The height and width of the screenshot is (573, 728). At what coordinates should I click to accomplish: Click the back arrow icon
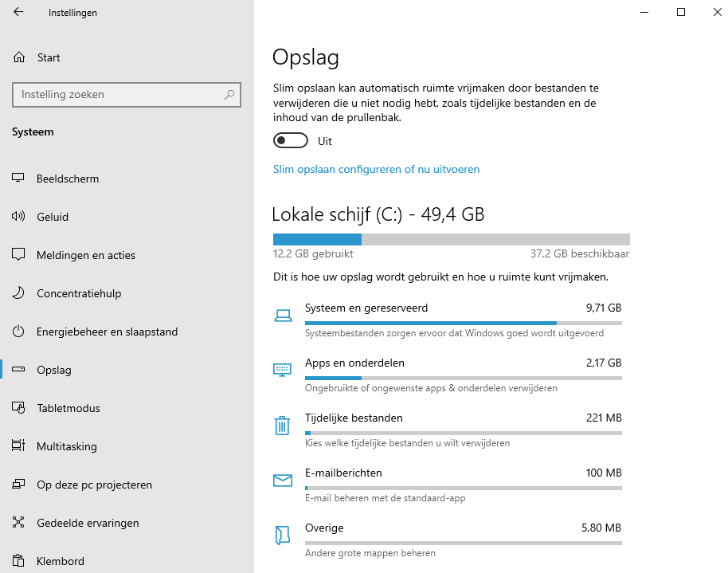pyautogui.click(x=18, y=13)
